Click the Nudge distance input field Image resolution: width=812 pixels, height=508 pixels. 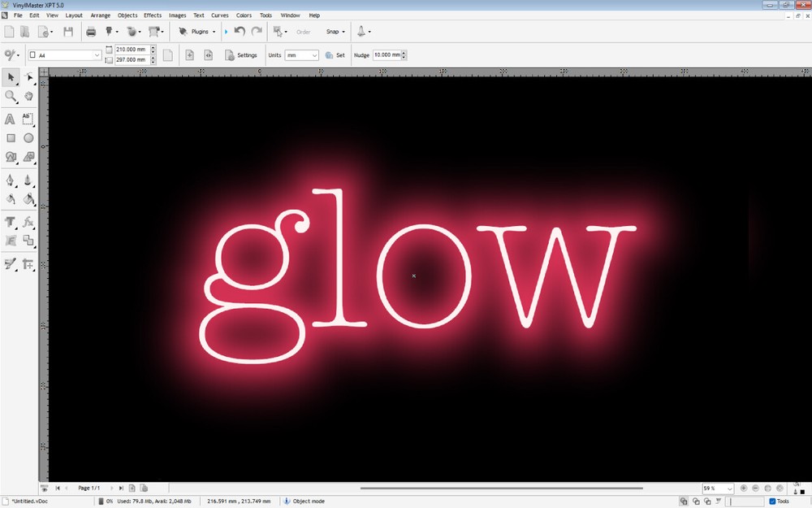386,55
